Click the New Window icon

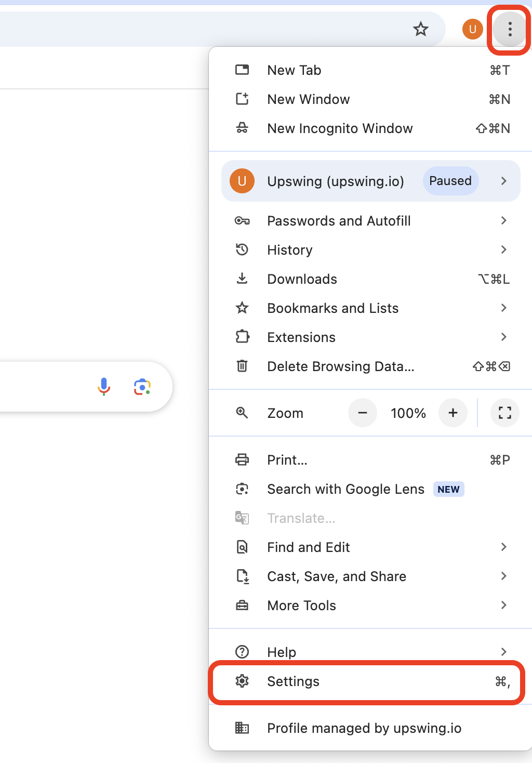242,99
